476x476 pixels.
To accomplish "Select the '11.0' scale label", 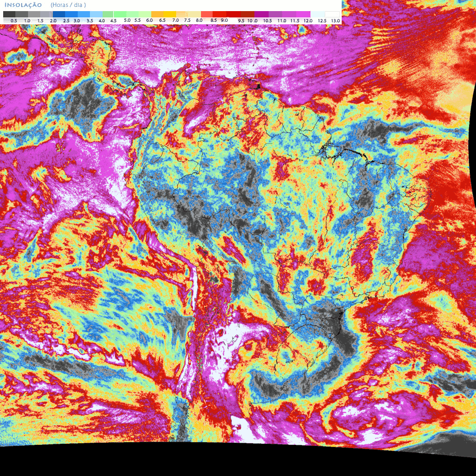I will (282, 21).
